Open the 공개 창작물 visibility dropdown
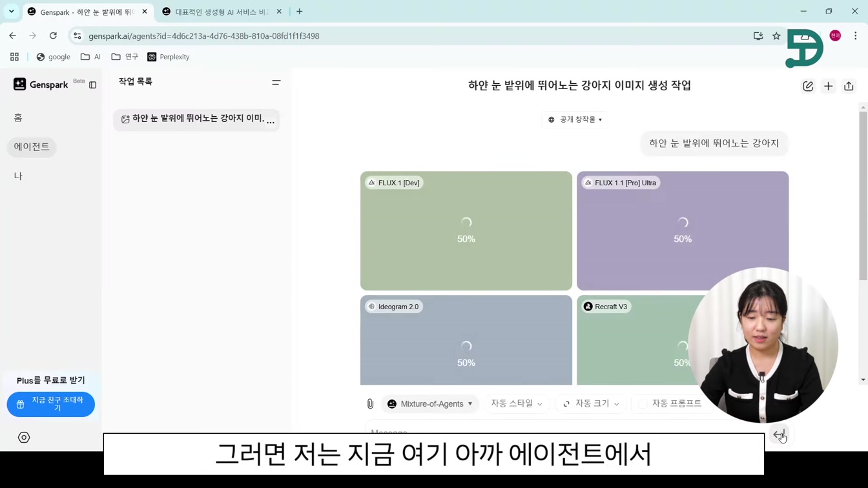 pyautogui.click(x=575, y=119)
